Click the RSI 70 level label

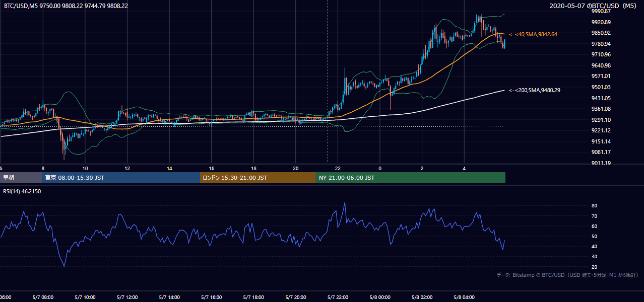click(x=594, y=216)
